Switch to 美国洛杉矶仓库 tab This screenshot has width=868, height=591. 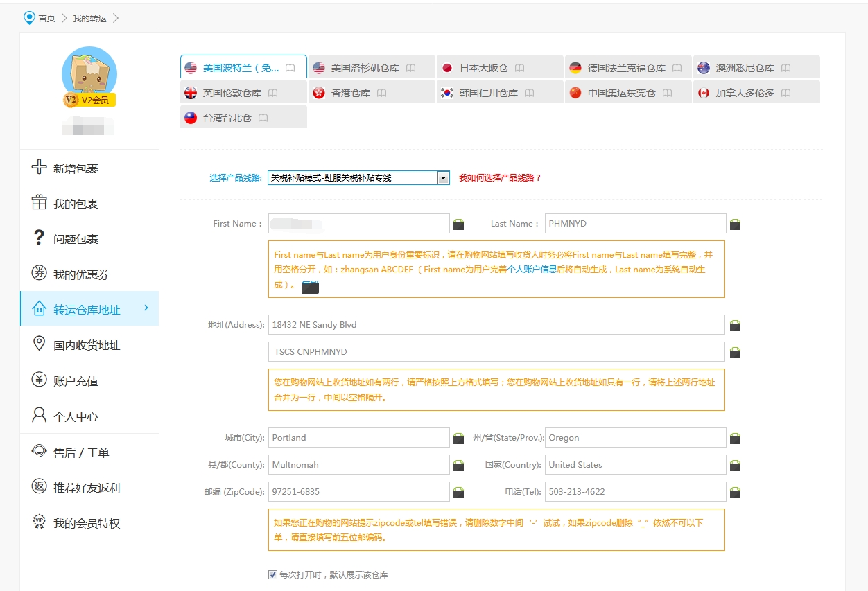point(365,68)
